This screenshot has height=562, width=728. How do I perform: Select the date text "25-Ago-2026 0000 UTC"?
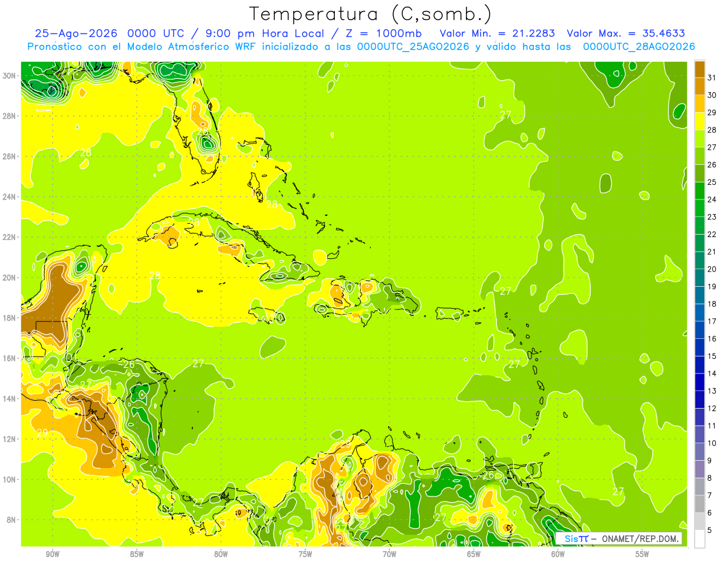point(111,33)
